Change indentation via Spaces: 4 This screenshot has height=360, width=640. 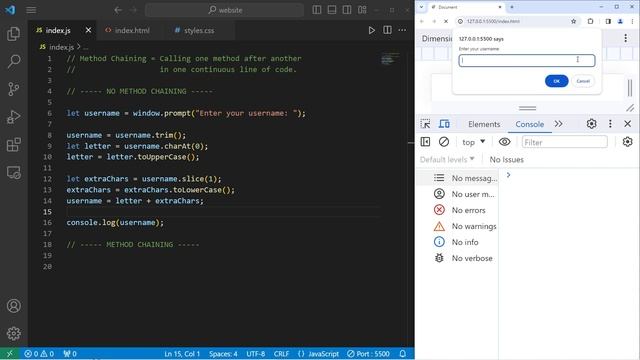click(223, 354)
